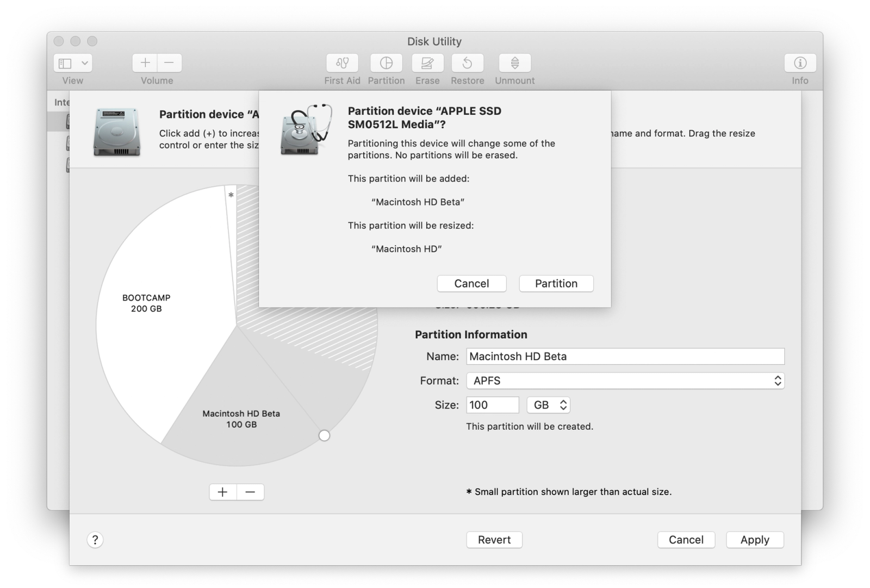The height and width of the screenshot is (588, 870).
Task: Click the hard drive icon in sheet header
Action: pos(117,132)
